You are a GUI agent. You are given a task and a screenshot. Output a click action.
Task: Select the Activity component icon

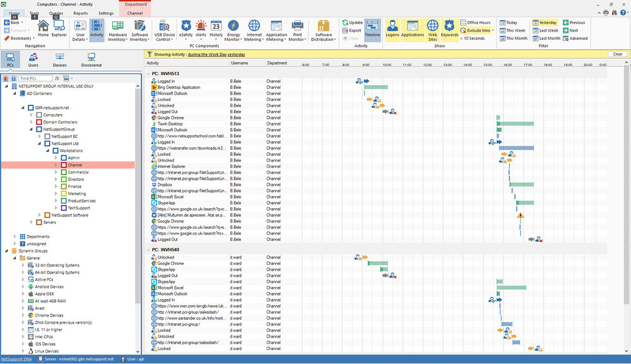coord(97,29)
